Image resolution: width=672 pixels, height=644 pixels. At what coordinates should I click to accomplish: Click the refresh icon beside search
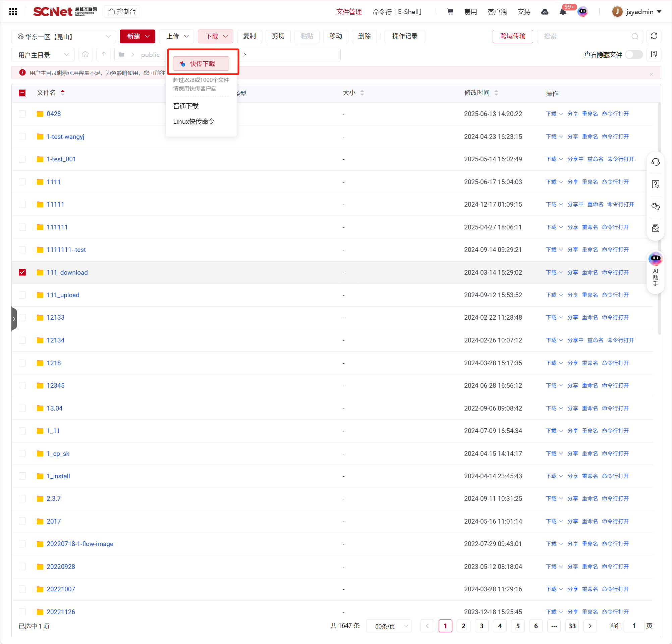coord(654,36)
